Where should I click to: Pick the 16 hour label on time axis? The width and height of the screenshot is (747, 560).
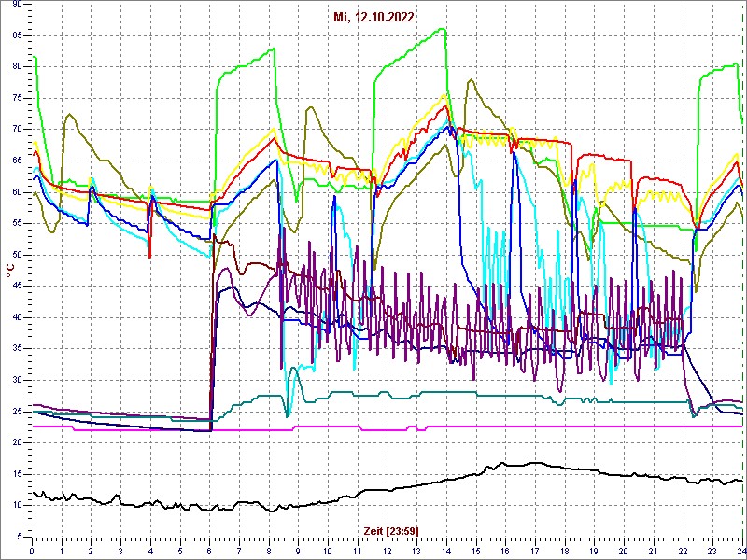[x=505, y=552]
